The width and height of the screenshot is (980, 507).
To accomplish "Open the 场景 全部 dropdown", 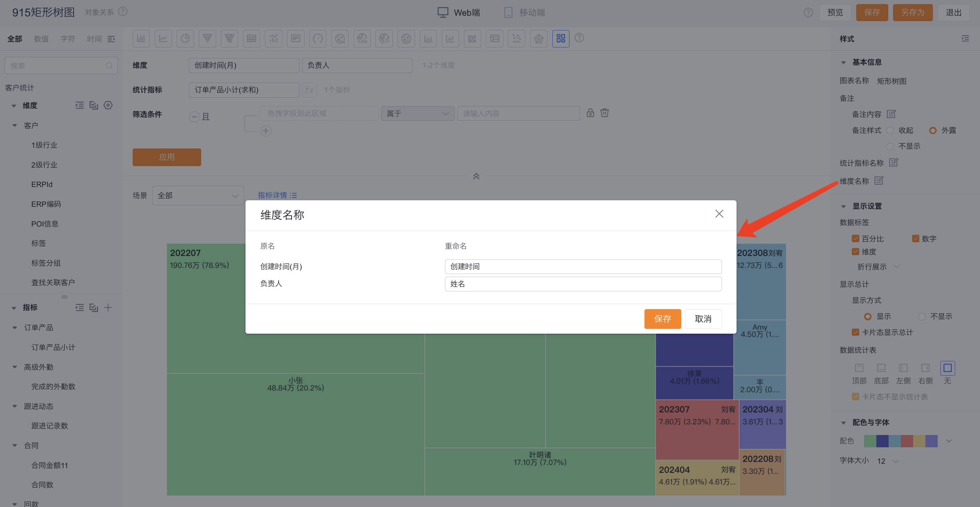I will pyautogui.click(x=198, y=195).
